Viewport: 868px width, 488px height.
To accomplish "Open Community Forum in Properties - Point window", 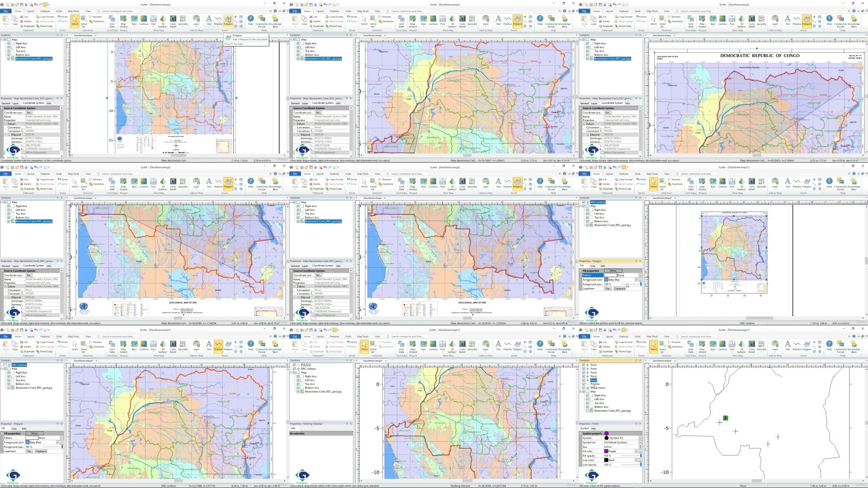I will [x=841, y=347].
